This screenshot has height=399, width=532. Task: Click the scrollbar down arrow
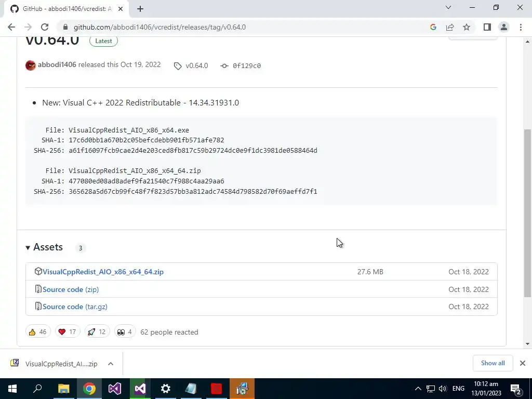[x=527, y=344]
